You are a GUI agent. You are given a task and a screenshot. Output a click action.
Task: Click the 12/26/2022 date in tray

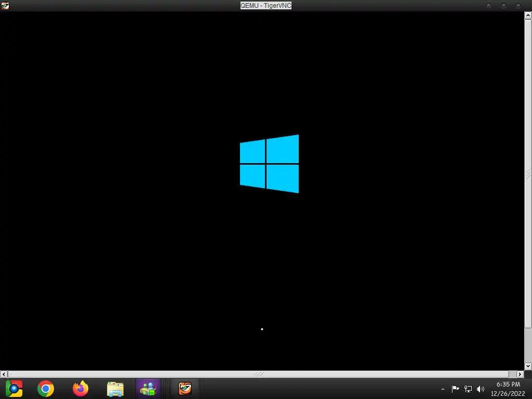(508, 394)
